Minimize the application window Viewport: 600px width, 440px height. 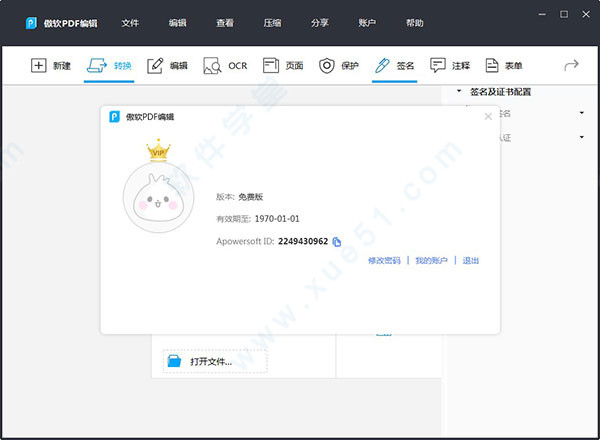pyautogui.click(x=542, y=15)
